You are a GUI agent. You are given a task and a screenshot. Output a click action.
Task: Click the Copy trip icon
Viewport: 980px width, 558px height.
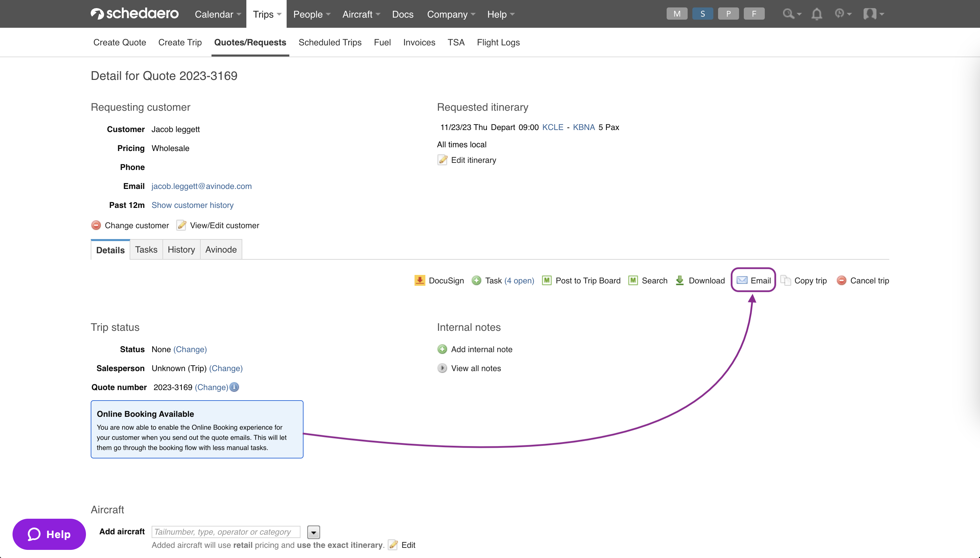[x=785, y=280]
